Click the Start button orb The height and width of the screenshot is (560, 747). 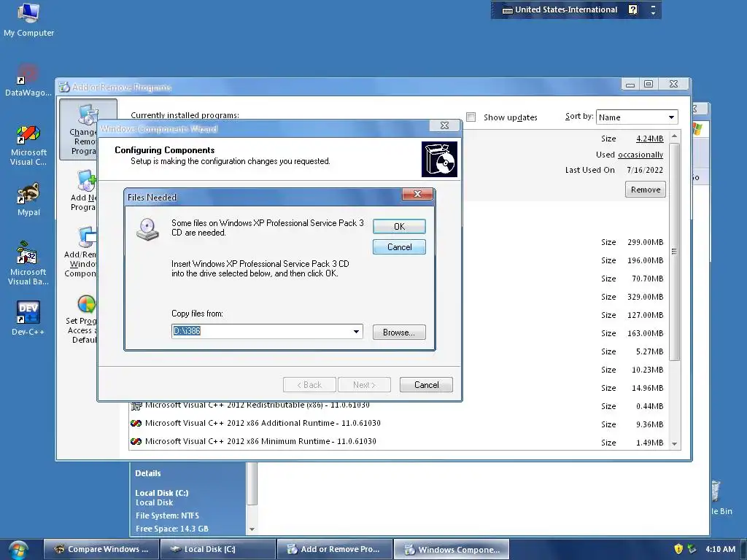[18, 550]
